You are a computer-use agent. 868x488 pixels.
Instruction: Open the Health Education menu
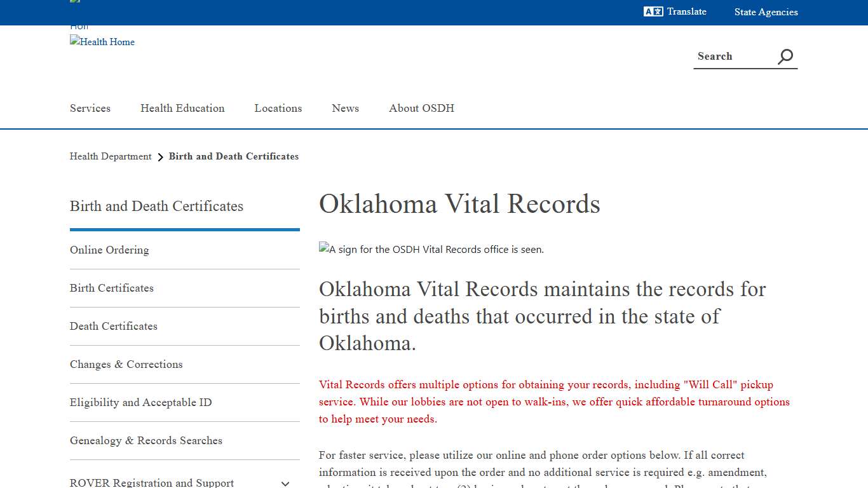[182, 108]
